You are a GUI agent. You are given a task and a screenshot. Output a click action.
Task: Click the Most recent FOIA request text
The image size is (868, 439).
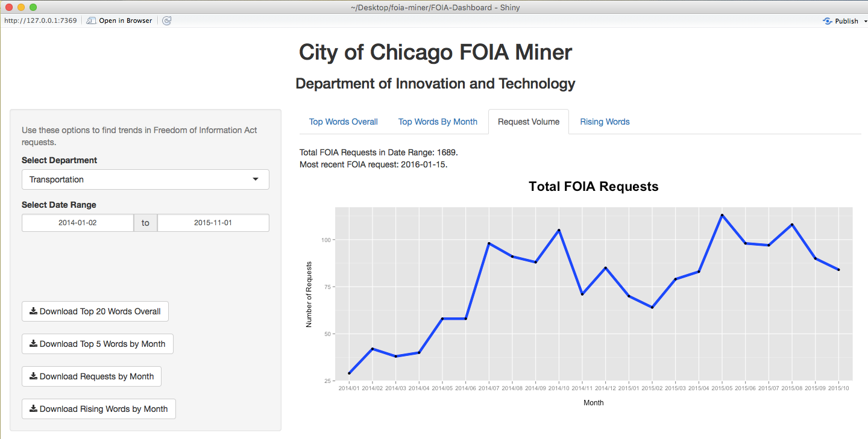pyautogui.click(x=374, y=164)
